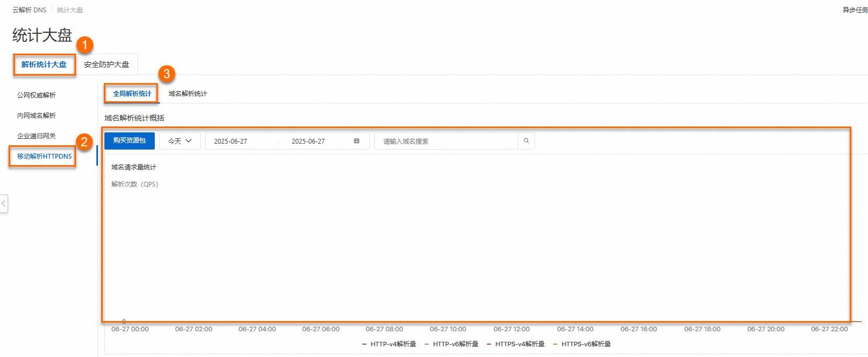The image size is (868, 357).
Task: Click the 域名解析统计概括 heading
Action: click(134, 118)
